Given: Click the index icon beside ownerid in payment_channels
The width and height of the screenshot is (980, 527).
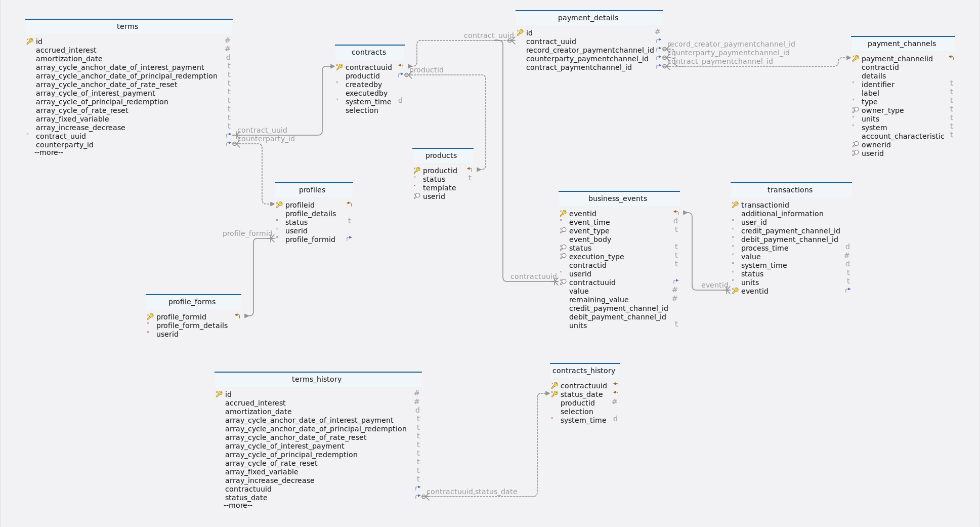Looking at the screenshot, I should coord(856,145).
